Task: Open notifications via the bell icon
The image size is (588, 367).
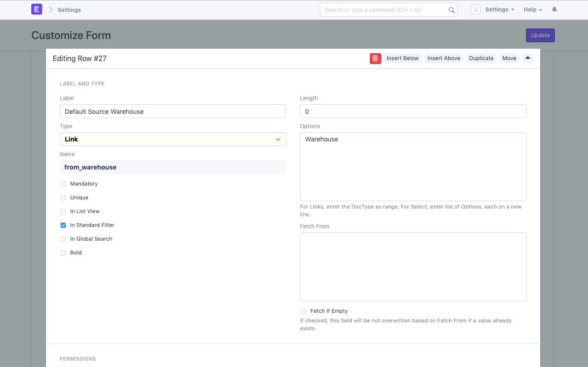Action: [x=554, y=9]
